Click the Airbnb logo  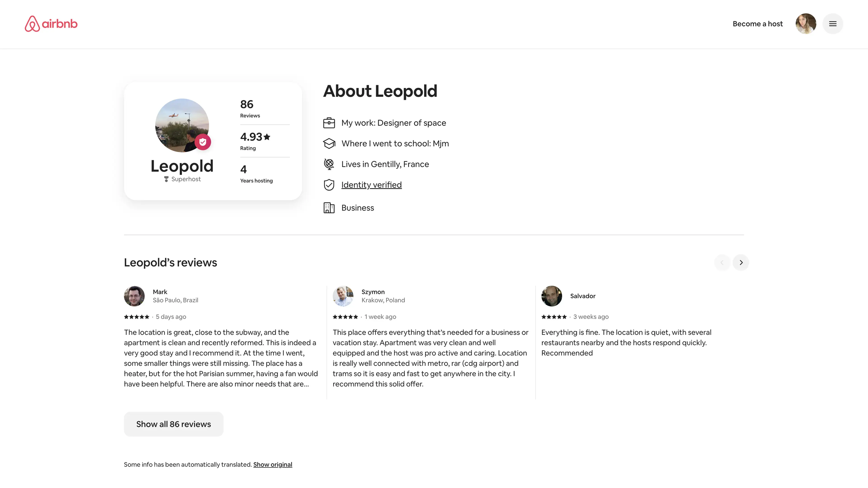click(x=51, y=23)
